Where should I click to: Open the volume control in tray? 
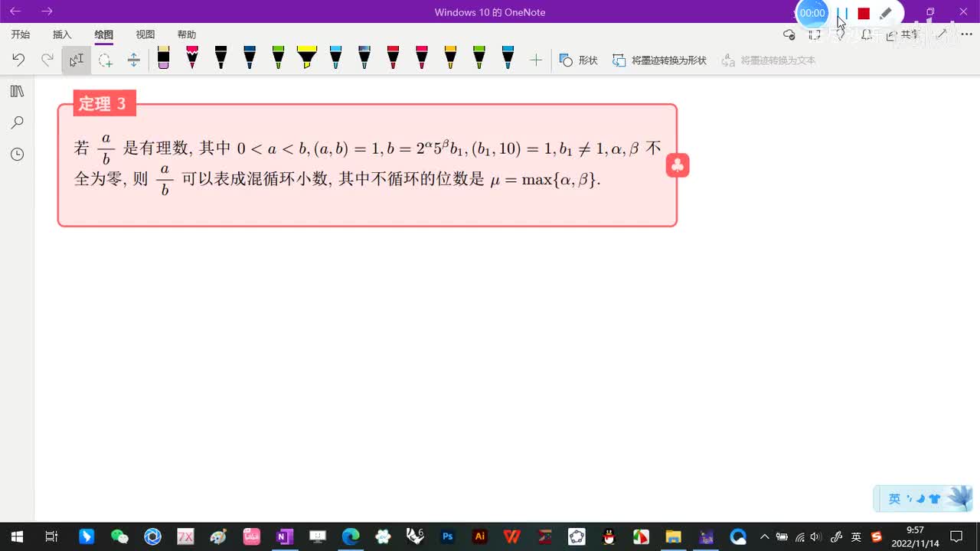(x=816, y=537)
